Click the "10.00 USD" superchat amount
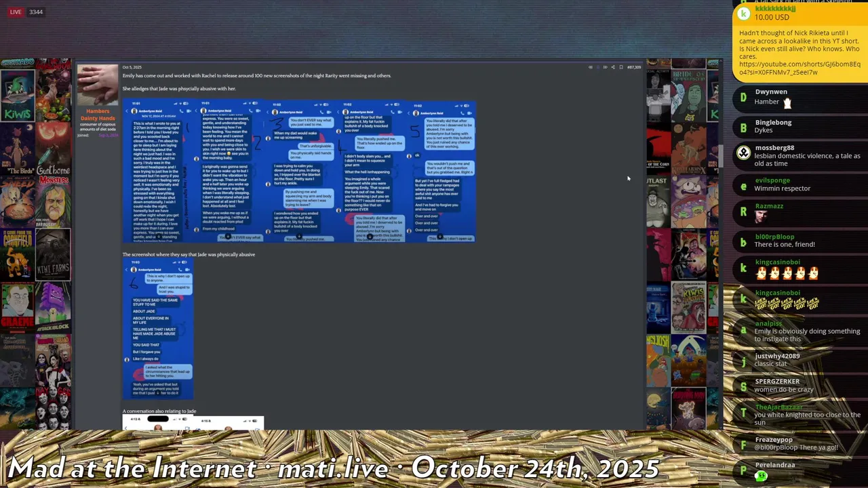Image resolution: width=868 pixels, height=488 pixels. tap(772, 18)
